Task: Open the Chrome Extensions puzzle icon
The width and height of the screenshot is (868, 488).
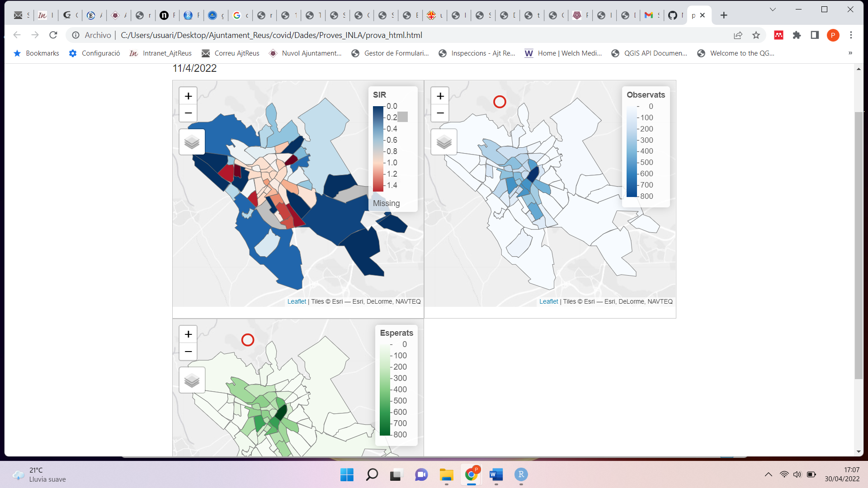Action: pos(797,35)
